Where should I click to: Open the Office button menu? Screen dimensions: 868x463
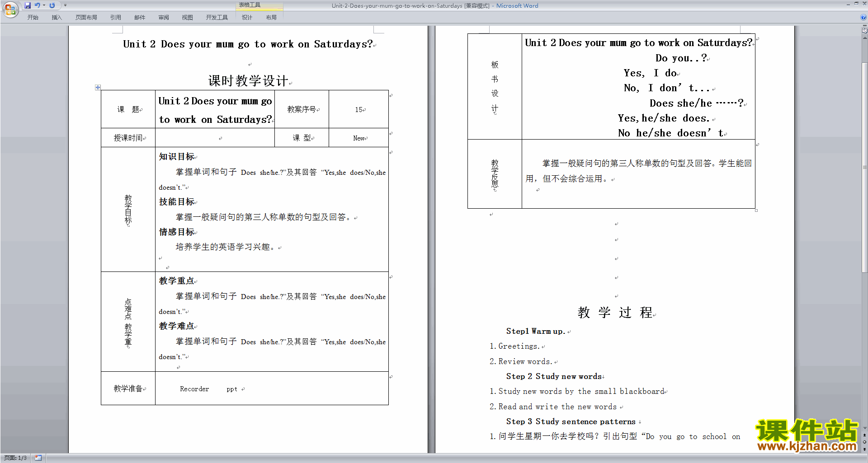coord(10,9)
